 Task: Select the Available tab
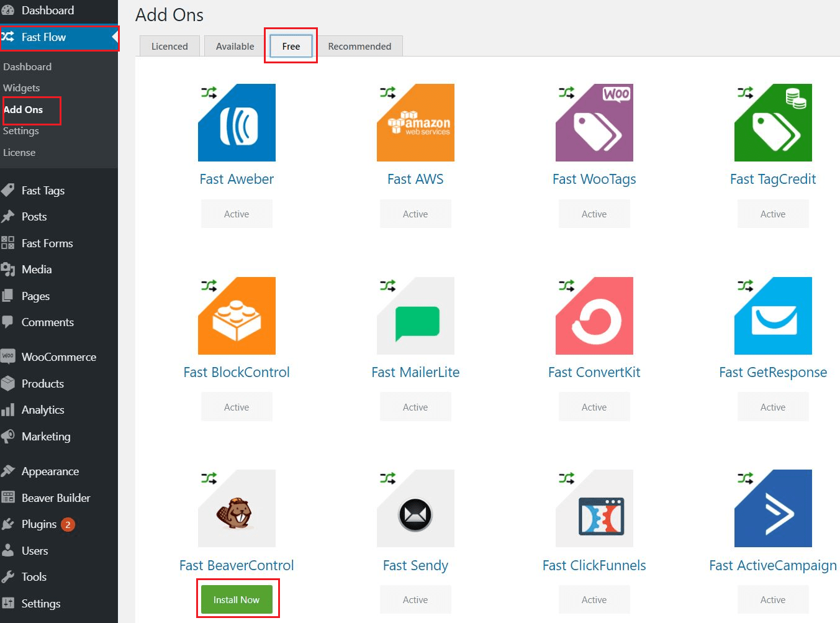235,46
